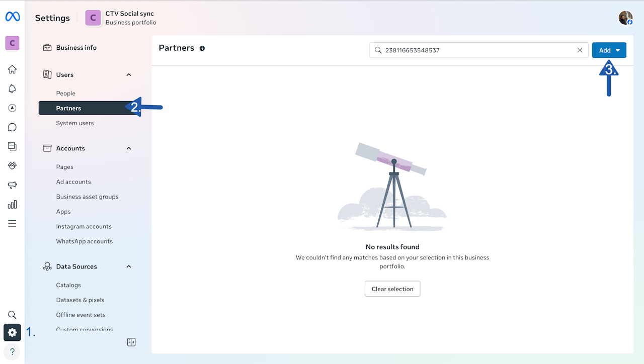Open the notifications bell icon

point(12,88)
